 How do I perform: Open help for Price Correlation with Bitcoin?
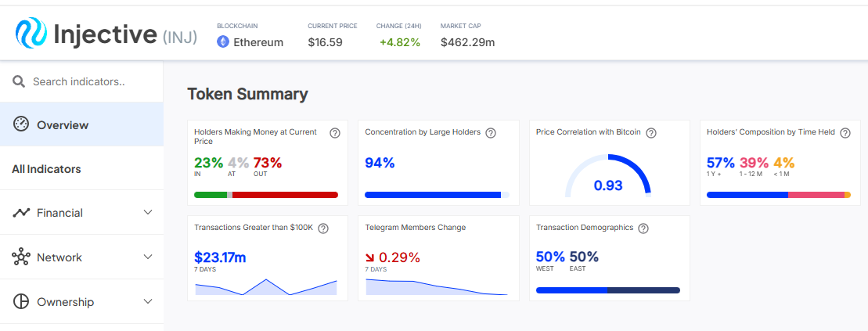pyautogui.click(x=651, y=133)
